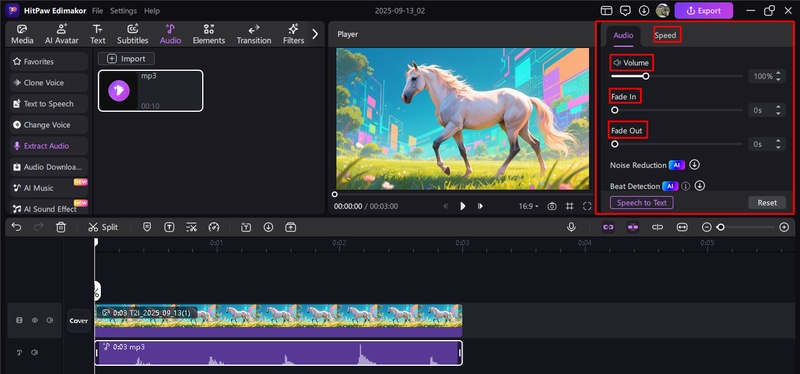Click the Undo arrow in timeline toolbar
Viewport: 800px width, 374px height.
(16, 227)
